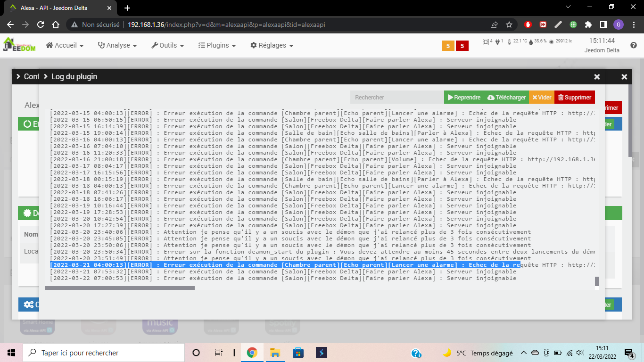Select the 2022-03-22 07:00:53 log line
The width and height of the screenshot is (644, 362).
point(283,278)
